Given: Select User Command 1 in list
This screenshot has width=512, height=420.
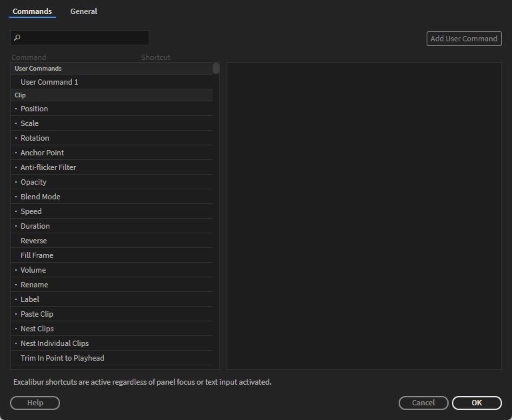Looking at the screenshot, I should coord(49,82).
